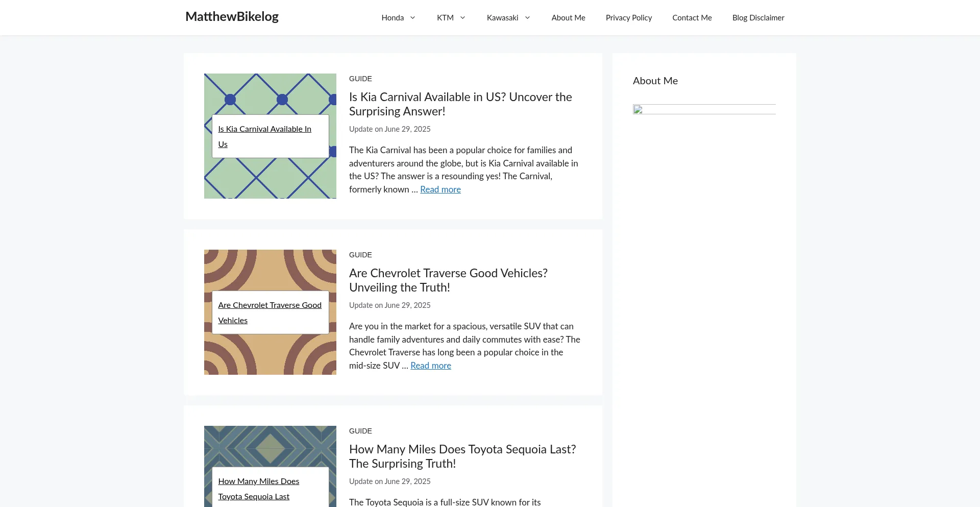Expand the Honda dropdown chevron
This screenshot has width=980, height=507.
412,18
